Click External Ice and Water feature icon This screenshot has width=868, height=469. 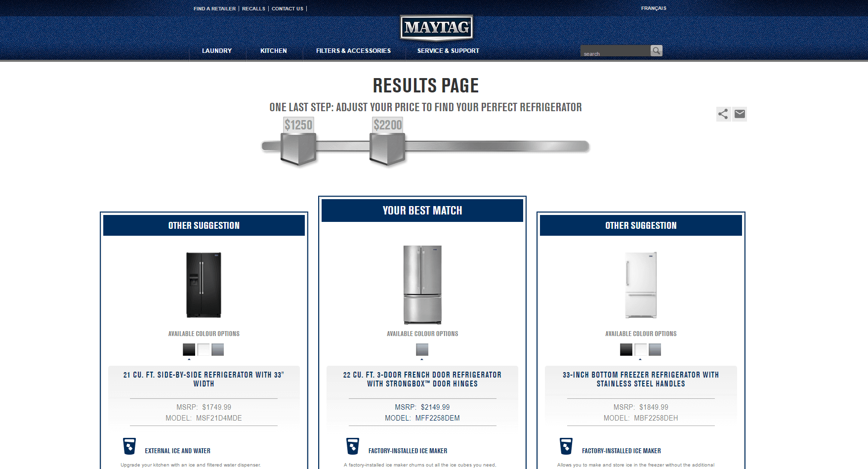click(x=129, y=446)
